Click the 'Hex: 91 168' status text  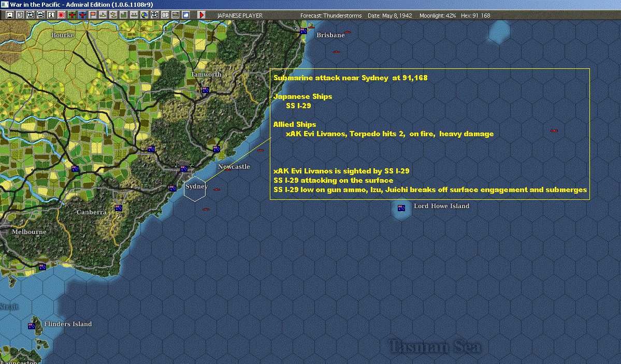pyautogui.click(x=475, y=16)
